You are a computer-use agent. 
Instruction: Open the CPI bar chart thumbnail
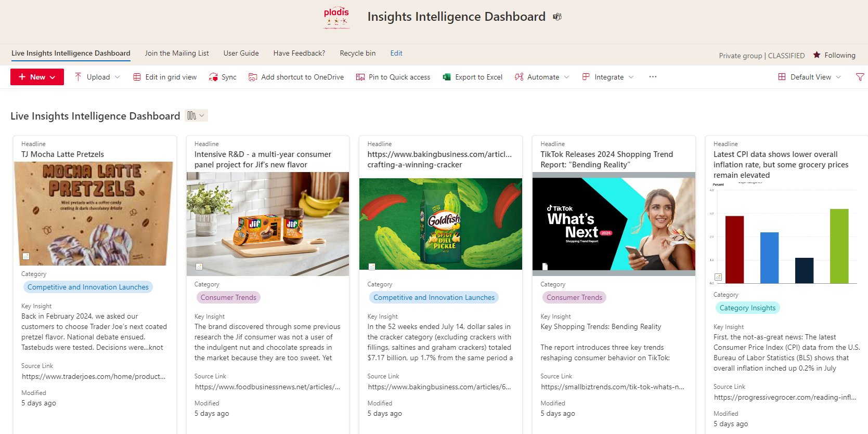pyautogui.click(x=784, y=233)
